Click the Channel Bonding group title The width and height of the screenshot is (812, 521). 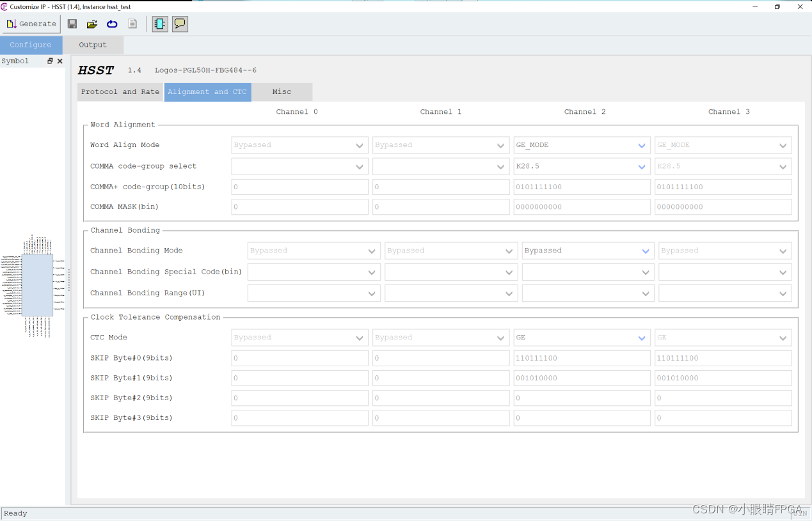point(125,230)
